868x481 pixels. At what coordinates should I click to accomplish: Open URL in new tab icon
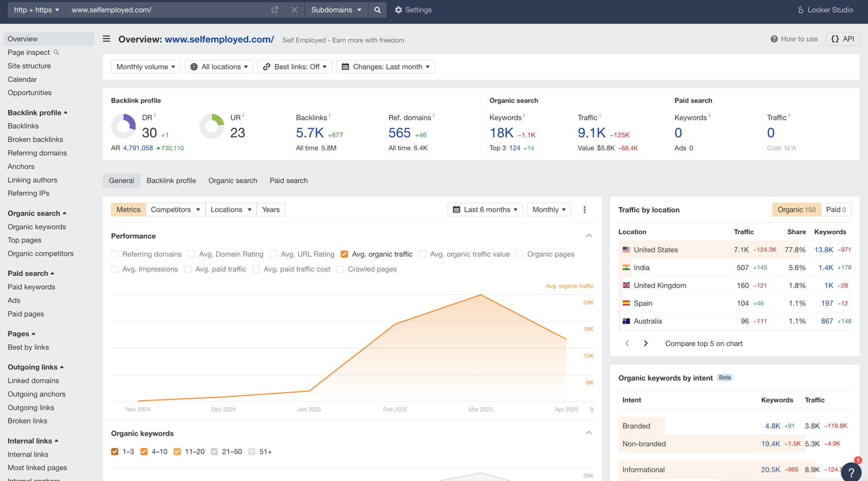[x=275, y=10]
